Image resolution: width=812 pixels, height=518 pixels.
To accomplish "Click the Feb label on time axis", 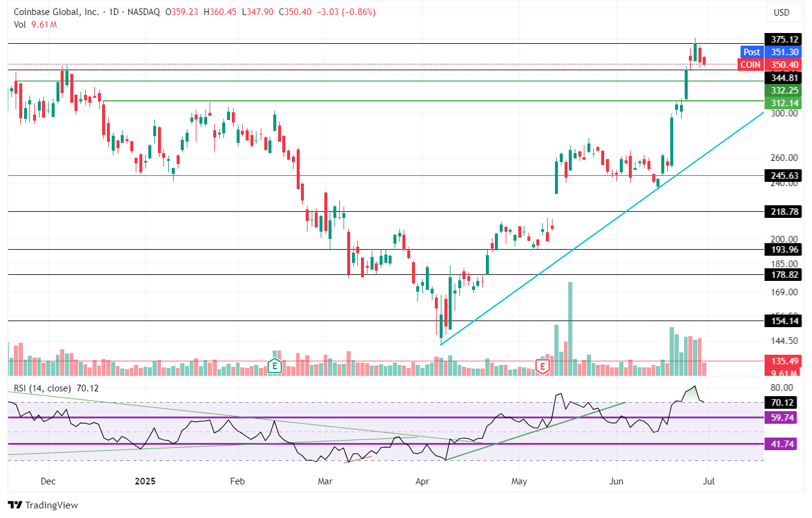I will 238,481.
